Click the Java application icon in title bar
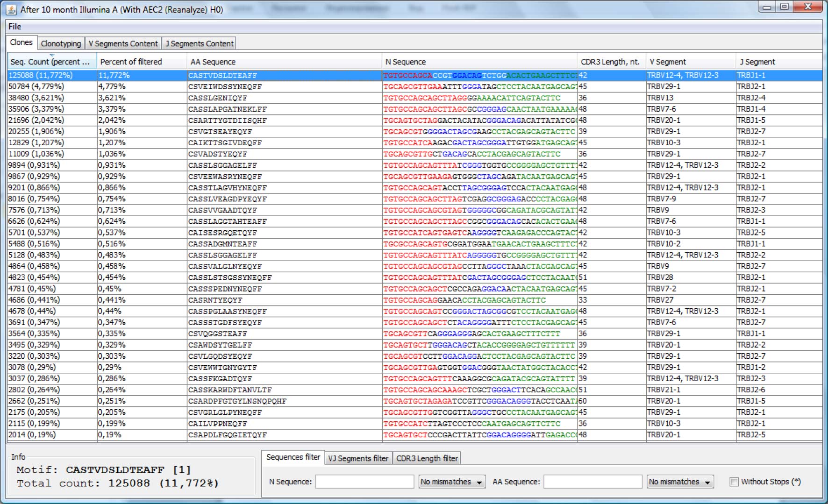The image size is (828, 504). coord(11,9)
